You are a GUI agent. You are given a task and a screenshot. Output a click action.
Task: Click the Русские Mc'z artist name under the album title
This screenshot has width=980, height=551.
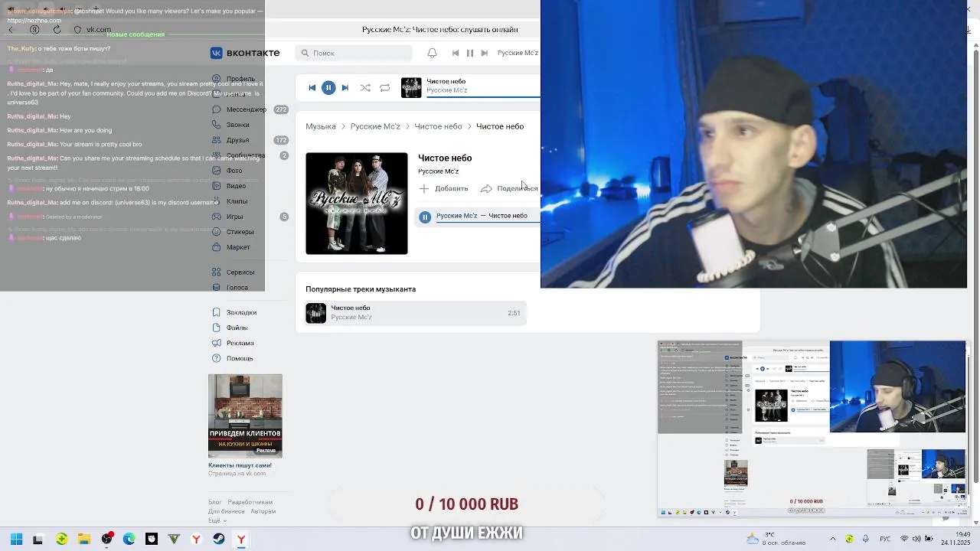point(438,171)
